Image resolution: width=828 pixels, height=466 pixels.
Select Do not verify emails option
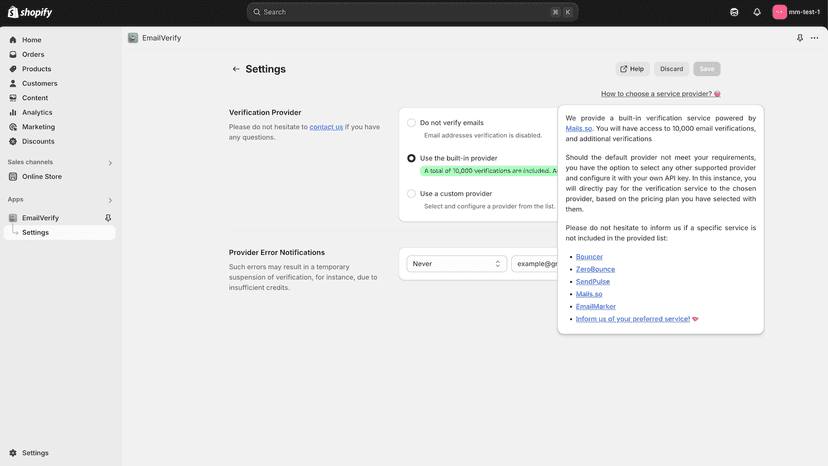pyautogui.click(x=411, y=123)
